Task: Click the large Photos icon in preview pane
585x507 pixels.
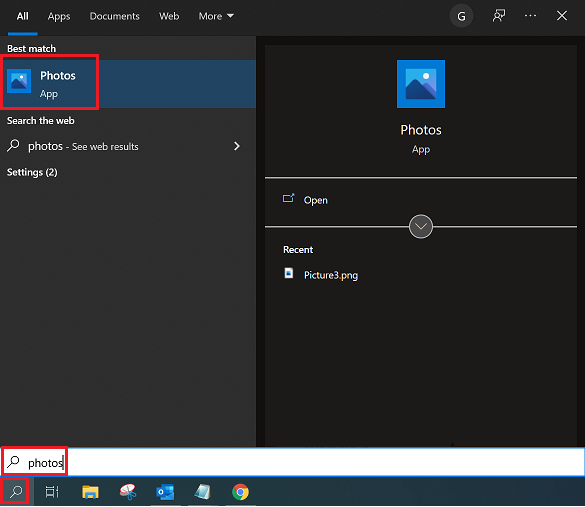Action: pyautogui.click(x=420, y=84)
